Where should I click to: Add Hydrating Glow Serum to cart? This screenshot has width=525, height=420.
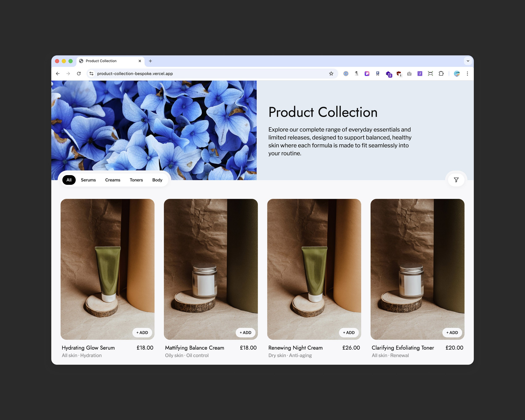click(142, 333)
